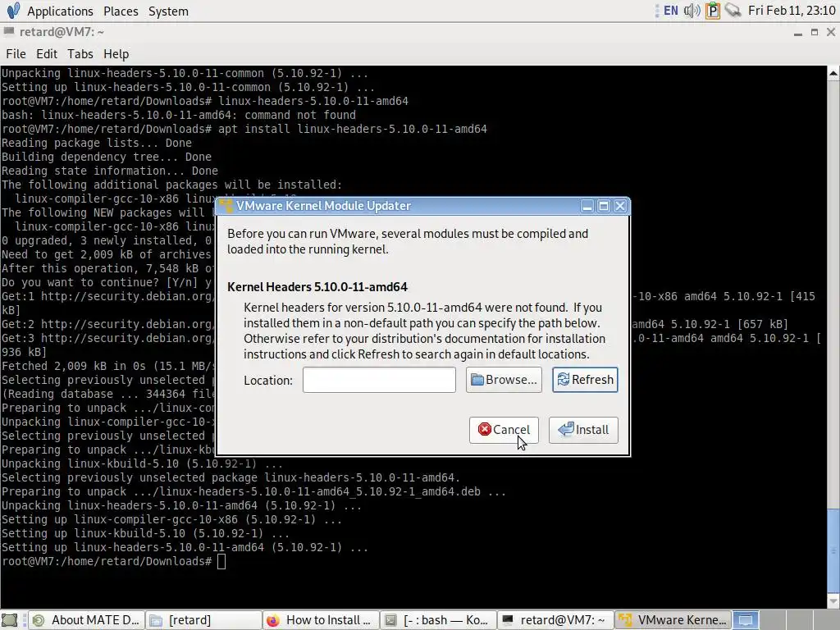Click the network connection tray icon

click(733, 11)
